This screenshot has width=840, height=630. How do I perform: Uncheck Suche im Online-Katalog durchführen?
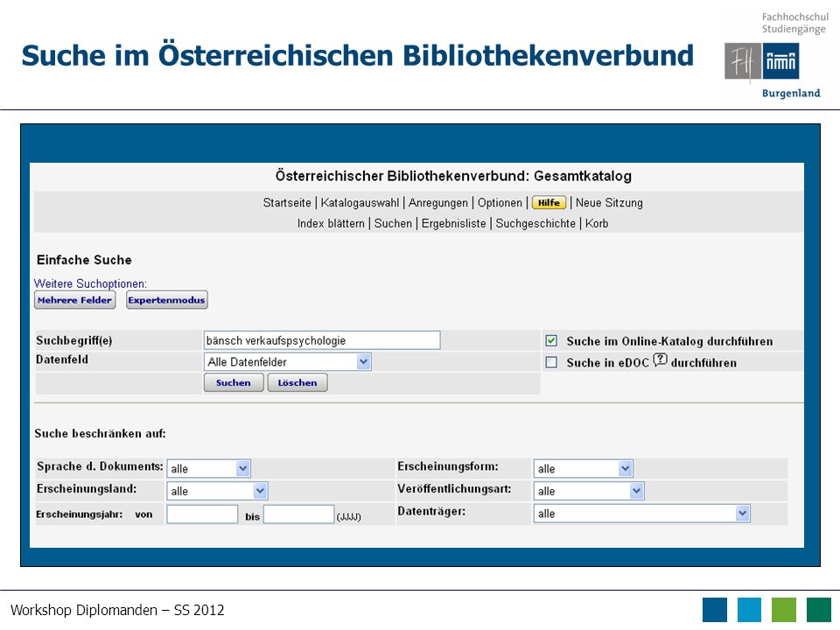551,340
